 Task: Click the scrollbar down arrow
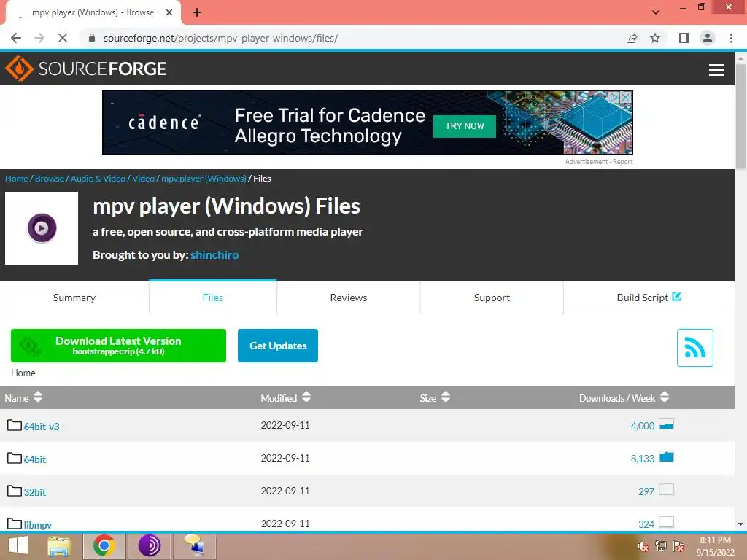point(740,524)
